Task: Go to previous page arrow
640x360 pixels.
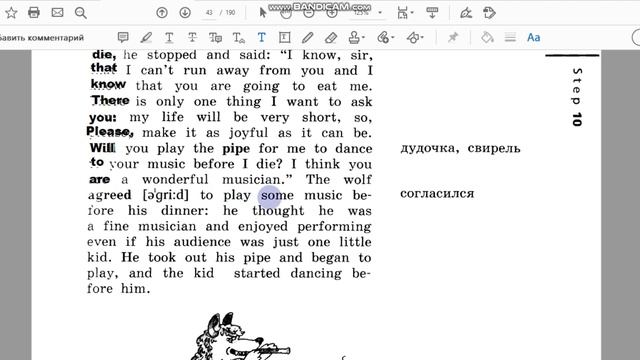Action: pyautogui.click(x=162, y=13)
